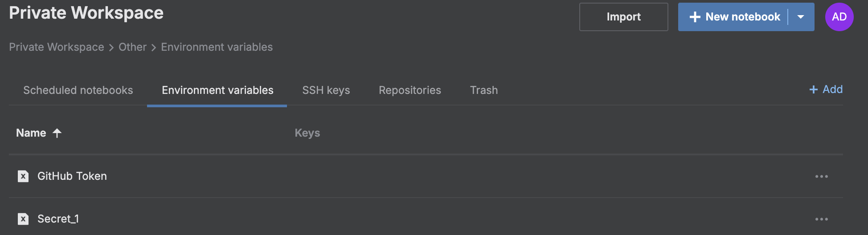Sort by the Keys column header
This screenshot has width=868, height=235.
[x=307, y=133]
